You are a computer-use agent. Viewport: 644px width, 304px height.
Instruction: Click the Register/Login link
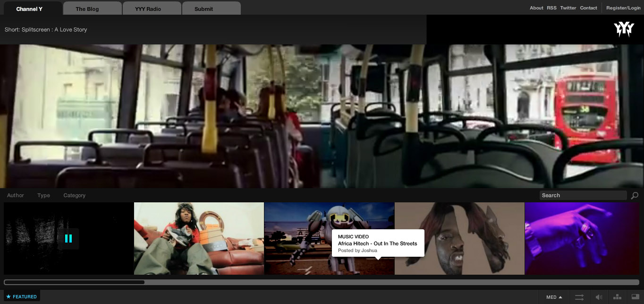click(x=623, y=8)
